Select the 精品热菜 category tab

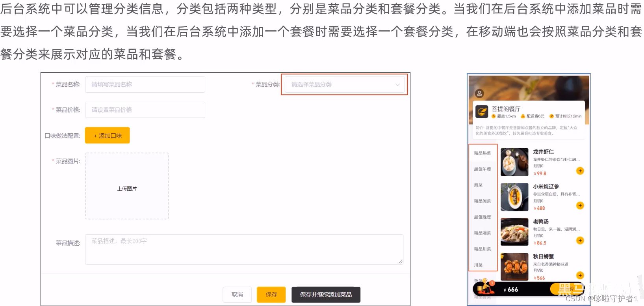483,153
